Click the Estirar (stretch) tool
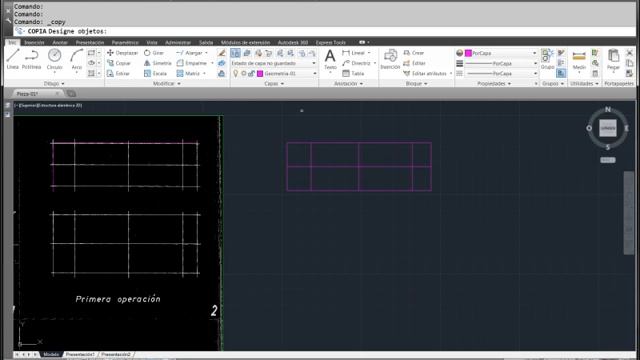640x360 pixels. pyautogui.click(x=118, y=73)
